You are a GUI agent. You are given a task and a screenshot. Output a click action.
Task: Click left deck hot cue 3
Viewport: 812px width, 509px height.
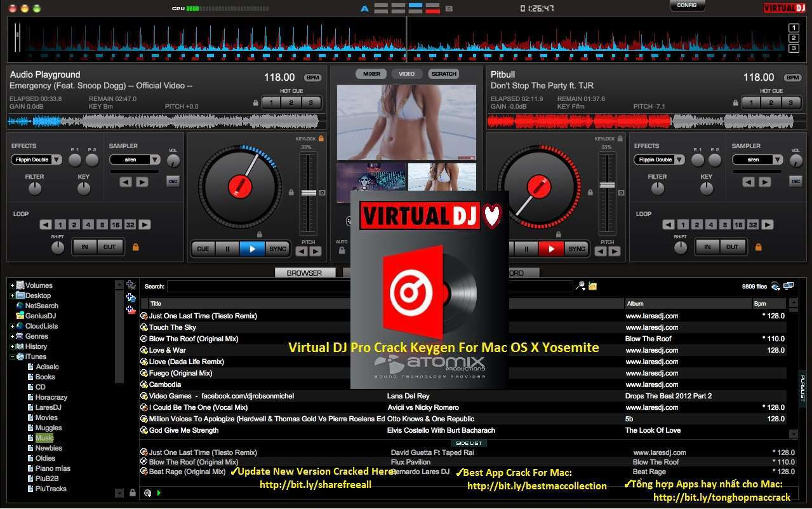click(311, 102)
